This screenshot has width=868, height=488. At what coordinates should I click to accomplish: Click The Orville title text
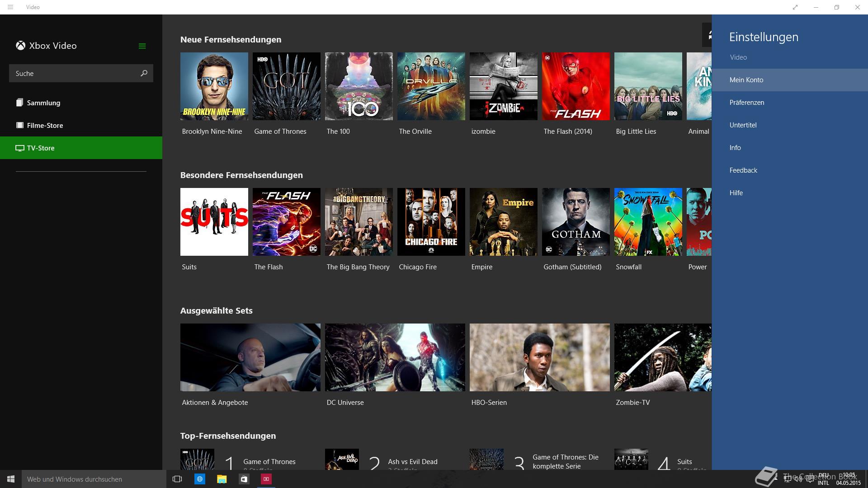coord(415,131)
